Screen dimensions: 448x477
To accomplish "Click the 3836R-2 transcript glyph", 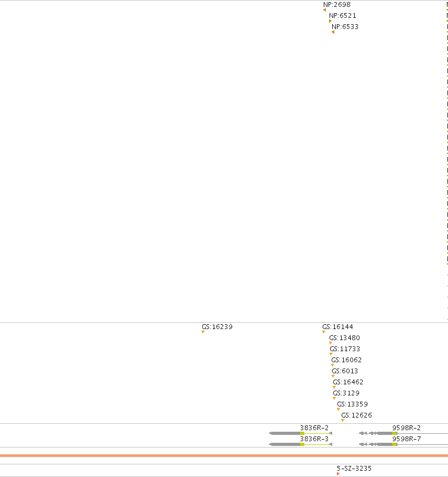I will point(301,433).
